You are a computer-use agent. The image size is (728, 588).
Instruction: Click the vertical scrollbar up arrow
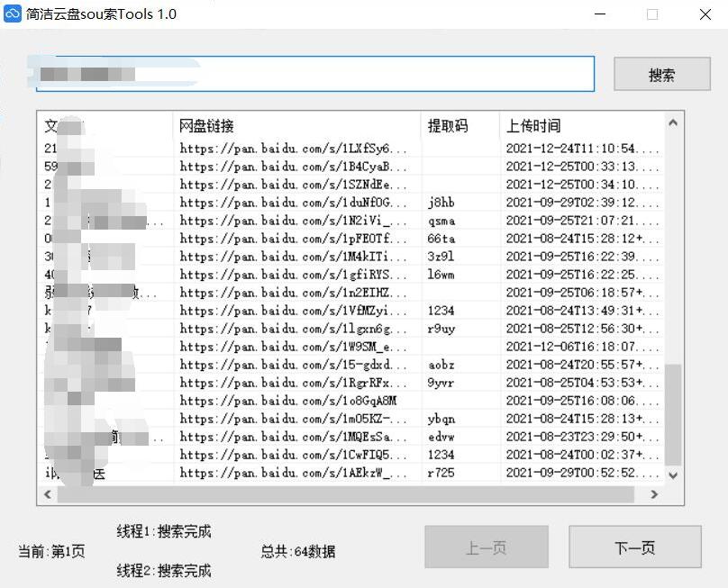pos(673,123)
